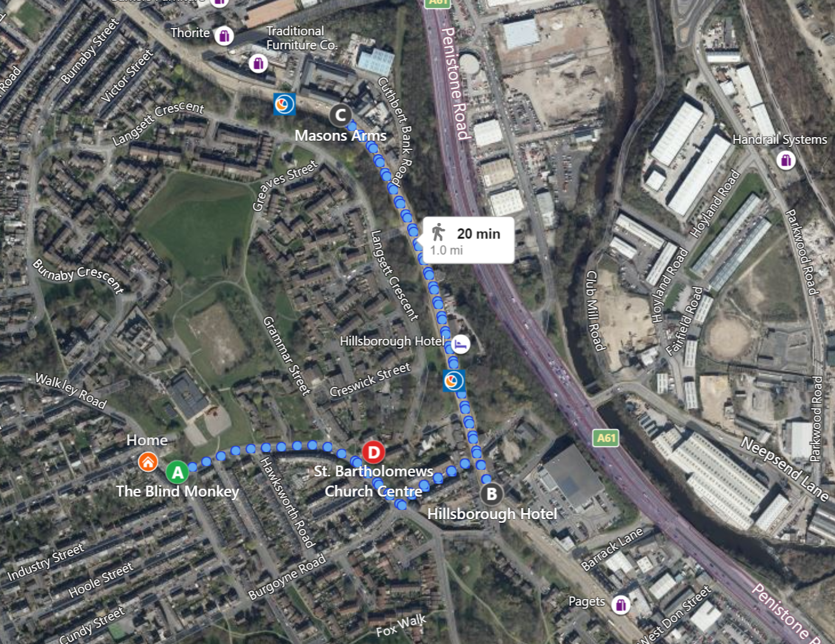Screen dimensions: 835x644
Task: Open the 20 min walking route callout
Action: point(468,241)
